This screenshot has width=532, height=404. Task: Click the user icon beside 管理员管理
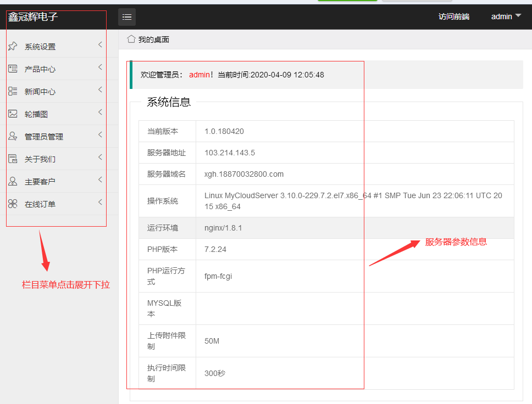click(13, 136)
